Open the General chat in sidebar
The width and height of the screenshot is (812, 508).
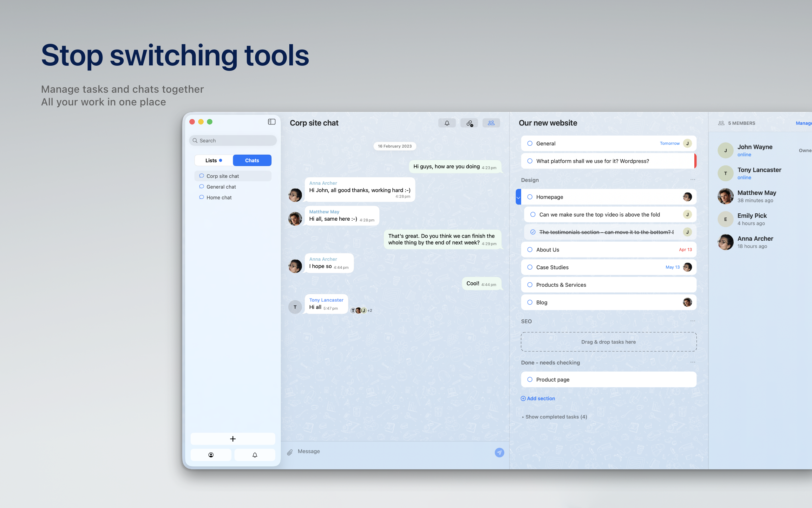point(233,186)
